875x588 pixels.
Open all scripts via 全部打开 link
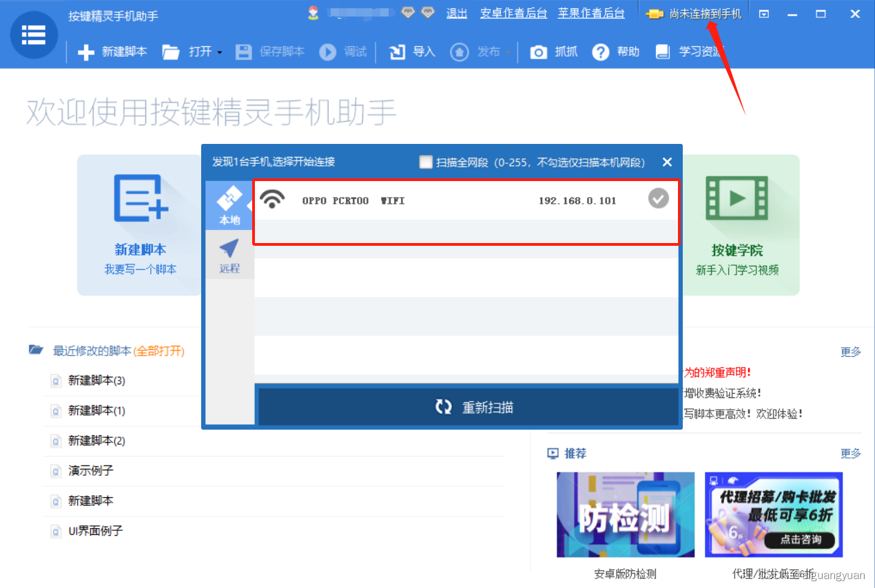tap(158, 352)
